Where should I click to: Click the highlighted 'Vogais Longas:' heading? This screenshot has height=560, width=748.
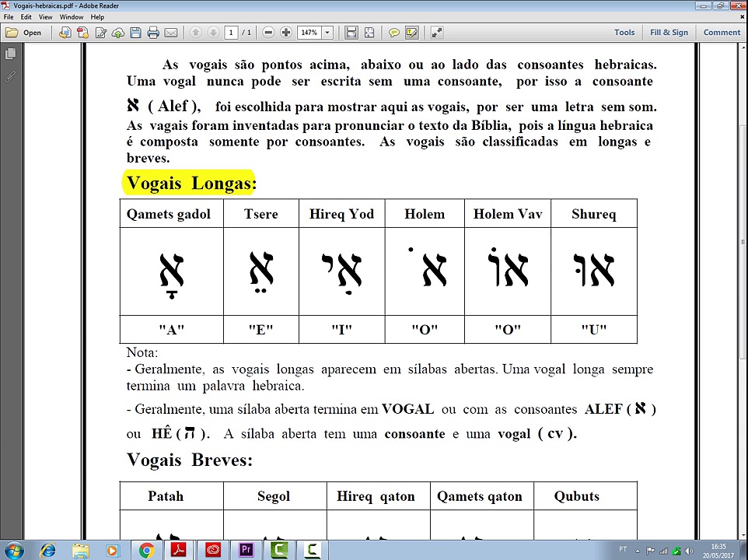pyautogui.click(x=191, y=184)
